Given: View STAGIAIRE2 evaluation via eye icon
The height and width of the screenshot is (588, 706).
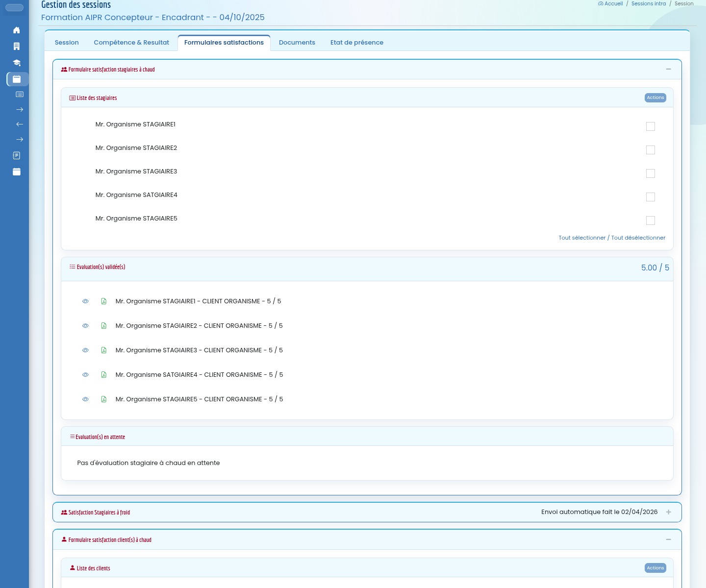Looking at the screenshot, I should (85, 326).
